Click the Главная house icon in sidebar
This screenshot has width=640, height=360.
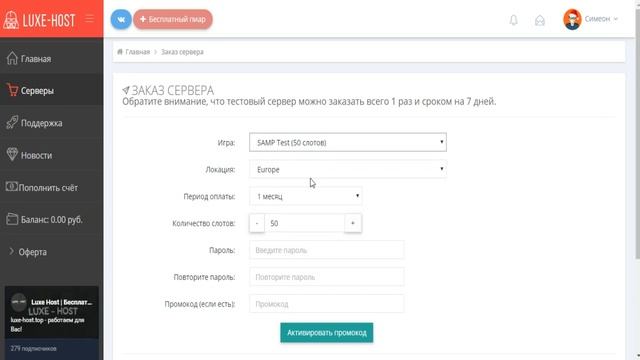pyautogui.click(x=12, y=58)
